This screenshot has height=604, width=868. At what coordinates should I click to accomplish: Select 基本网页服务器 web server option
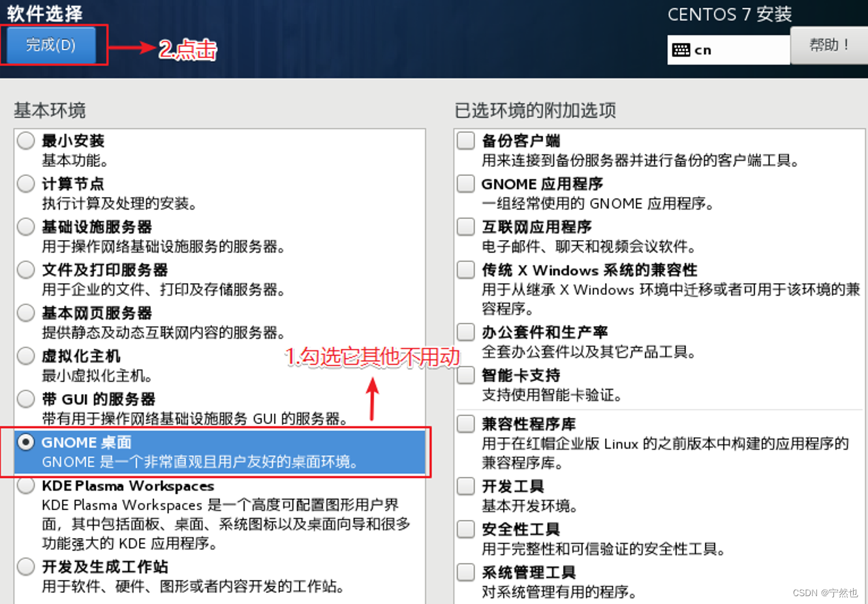25,312
